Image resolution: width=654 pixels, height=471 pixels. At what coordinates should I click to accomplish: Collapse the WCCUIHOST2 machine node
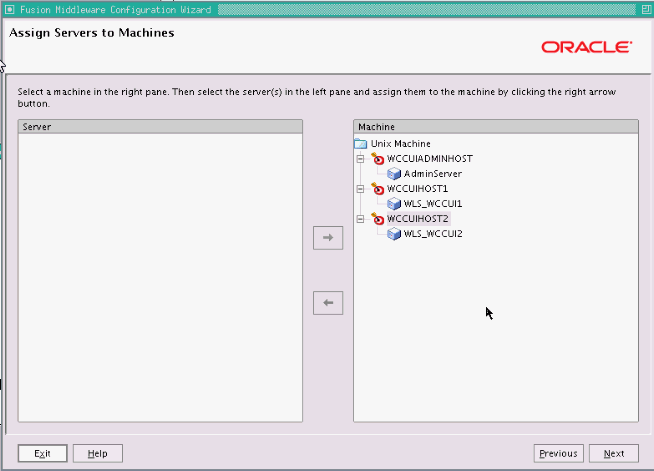[360, 219]
